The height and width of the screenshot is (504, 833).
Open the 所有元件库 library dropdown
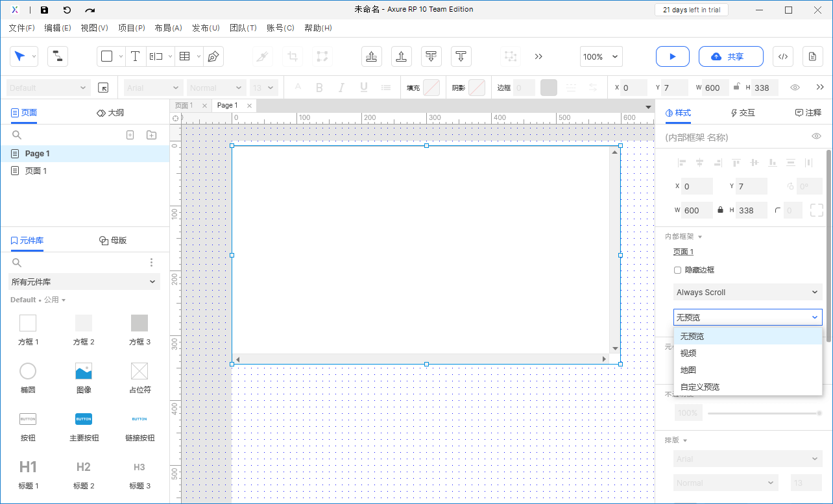coord(84,282)
